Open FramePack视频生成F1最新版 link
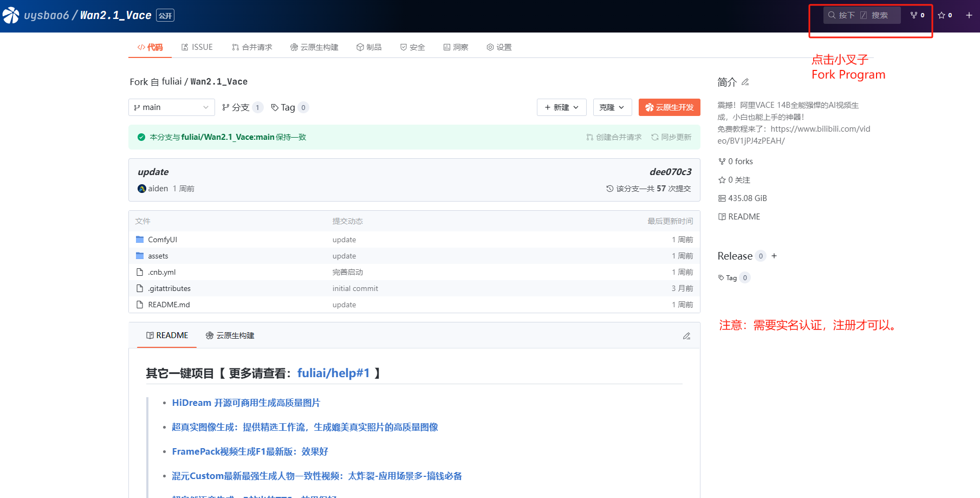This screenshot has height=498, width=980. (250, 451)
